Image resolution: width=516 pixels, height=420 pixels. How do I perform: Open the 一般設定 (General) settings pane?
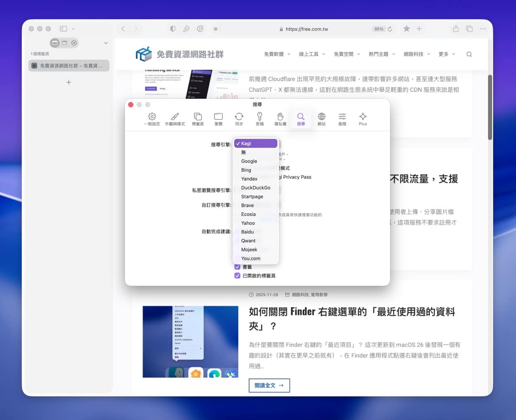point(152,119)
